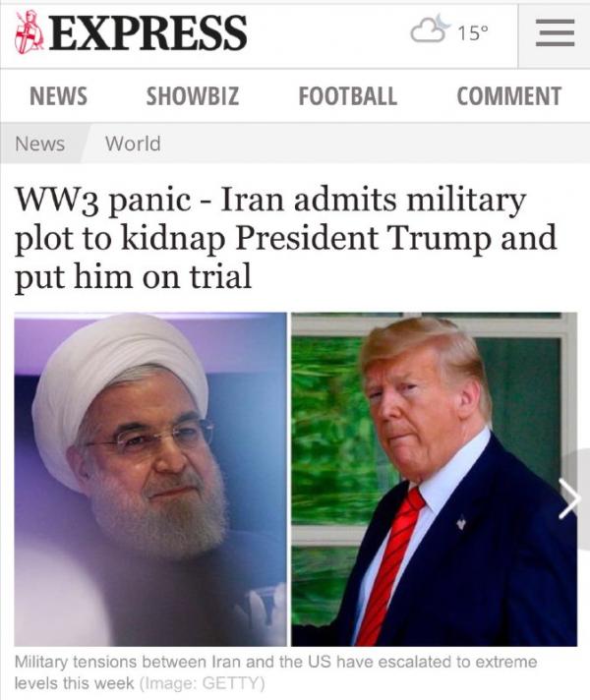Screen dimensions: 590x700
Task: Click the word 'Iran' in the headline
Action: click(253, 200)
